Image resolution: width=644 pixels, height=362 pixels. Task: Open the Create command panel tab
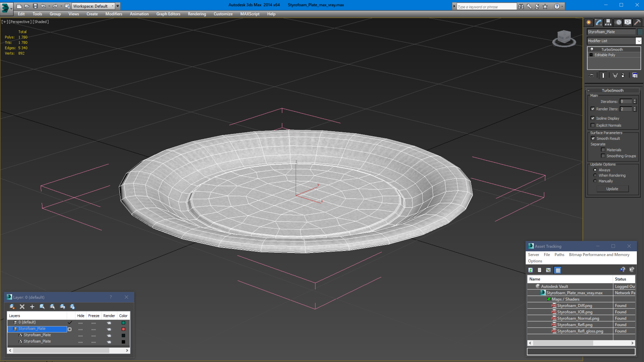pos(589,22)
